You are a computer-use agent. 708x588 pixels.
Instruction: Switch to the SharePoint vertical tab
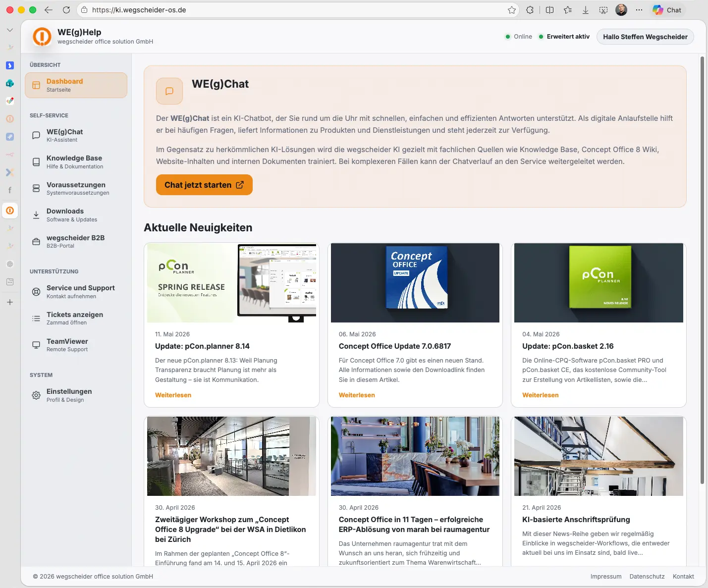coord(10,83)
